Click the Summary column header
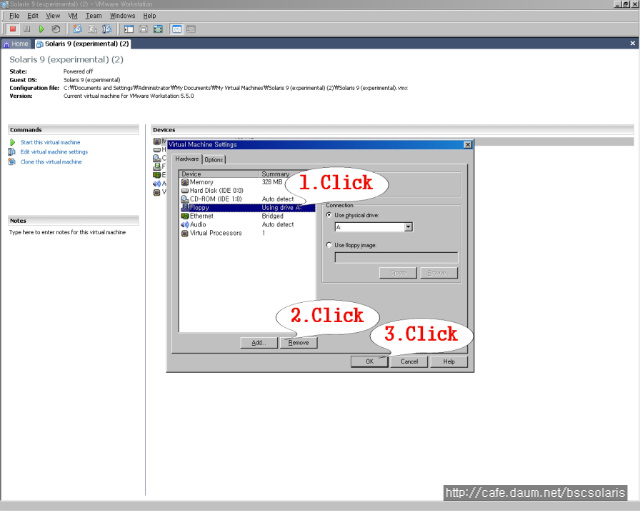Image resolution: width=640 pixels, height=511 pixels. tap(275, 174)
